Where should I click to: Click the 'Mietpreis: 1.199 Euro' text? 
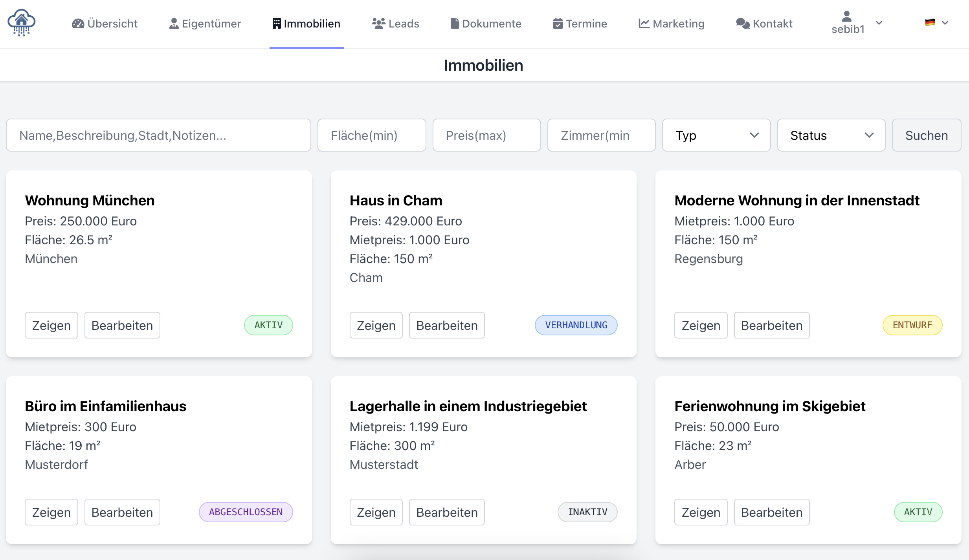coord(408,427)
